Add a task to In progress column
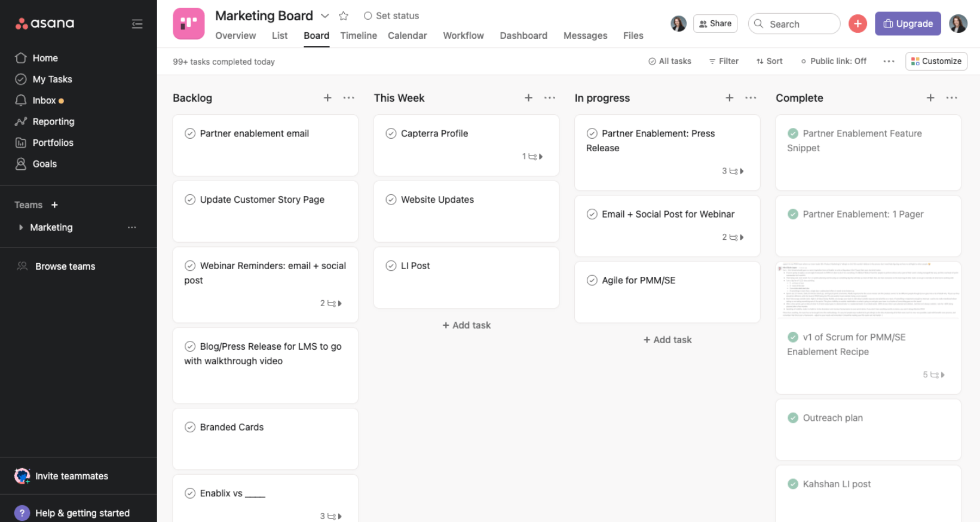This screenshot has height=522, width=980. pos(729,97)
